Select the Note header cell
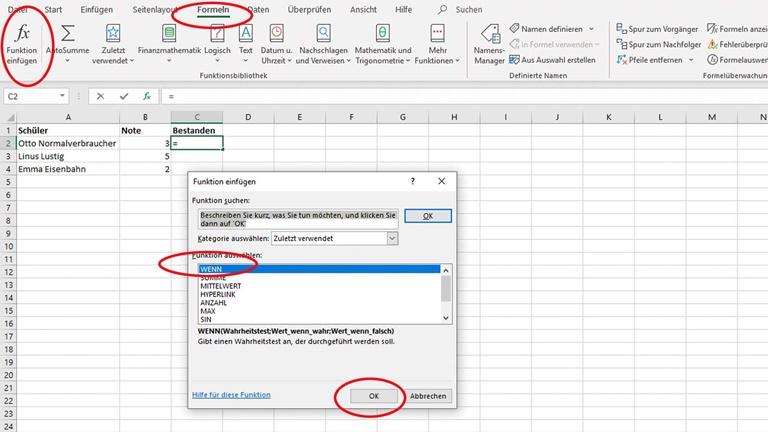 [x=145, y=130]
